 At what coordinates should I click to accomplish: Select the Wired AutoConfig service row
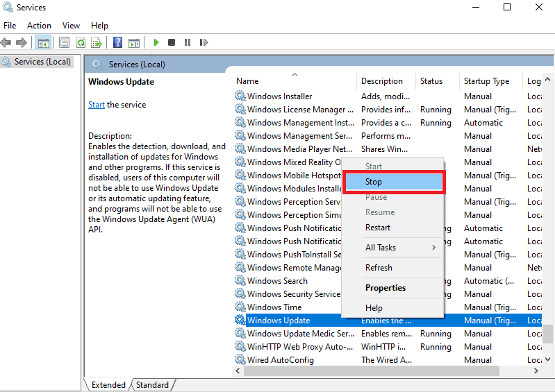pyautogui.click(x=388, y=360)
